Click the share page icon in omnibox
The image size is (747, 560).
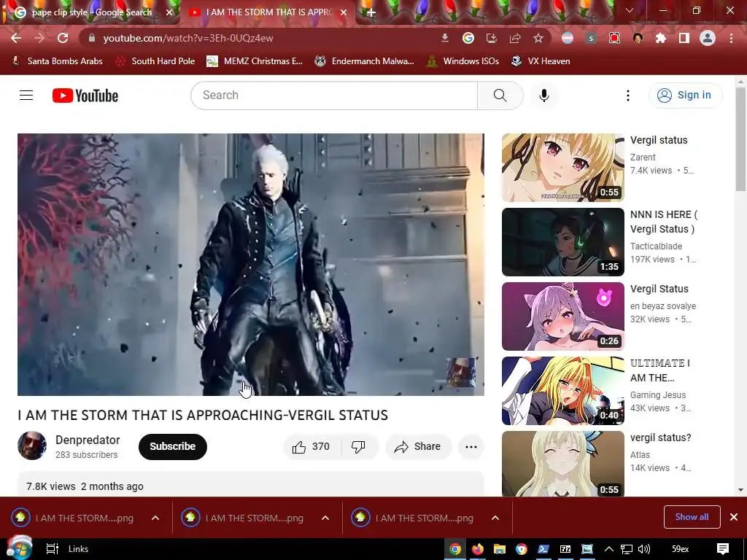[515, 38]
